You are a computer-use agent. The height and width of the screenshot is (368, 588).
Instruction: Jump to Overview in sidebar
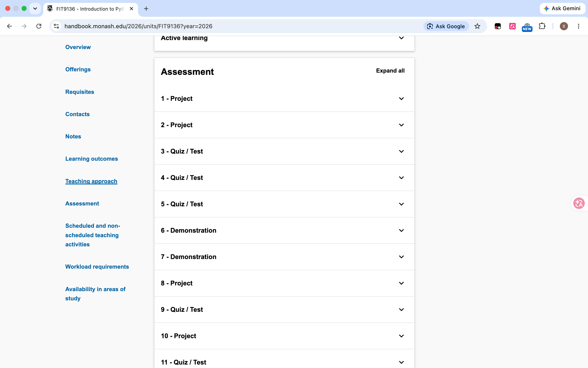tap(78, 47)
